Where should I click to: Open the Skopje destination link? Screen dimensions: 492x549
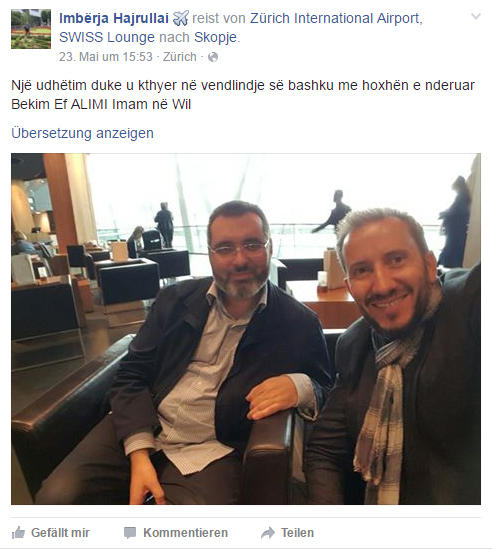[215, 37]
